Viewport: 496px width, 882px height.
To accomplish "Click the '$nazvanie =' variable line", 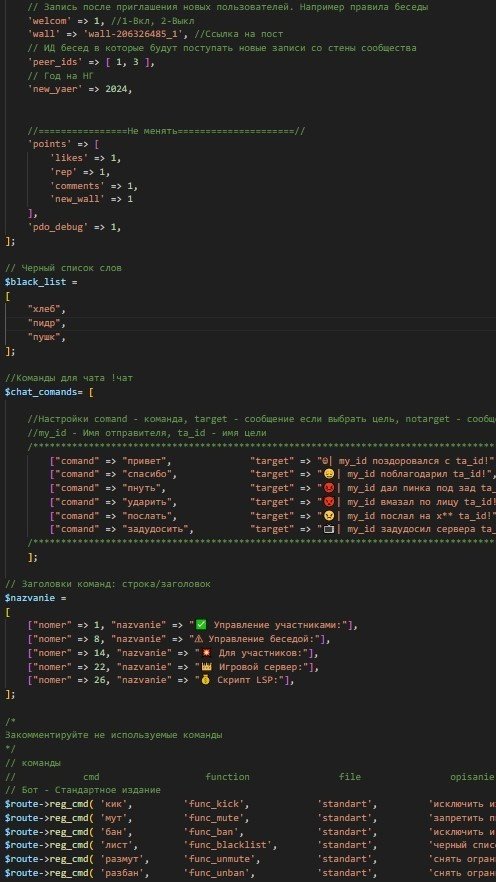I will [35, 598].
